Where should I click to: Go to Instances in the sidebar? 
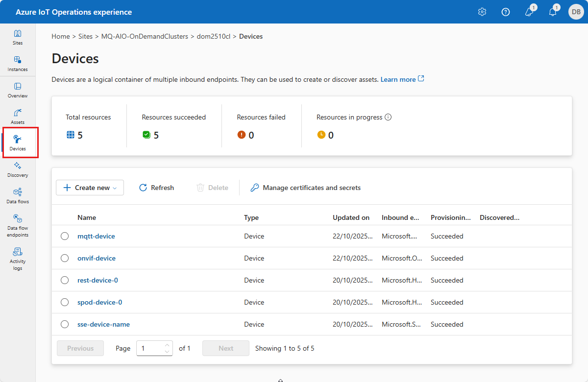[x=18, y=64]
